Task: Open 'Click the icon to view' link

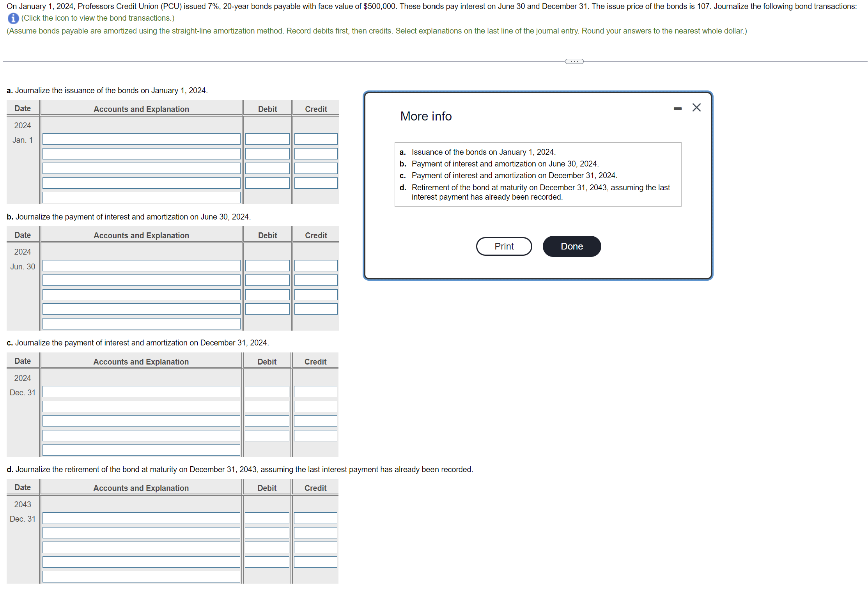Action: click(97, 18)
